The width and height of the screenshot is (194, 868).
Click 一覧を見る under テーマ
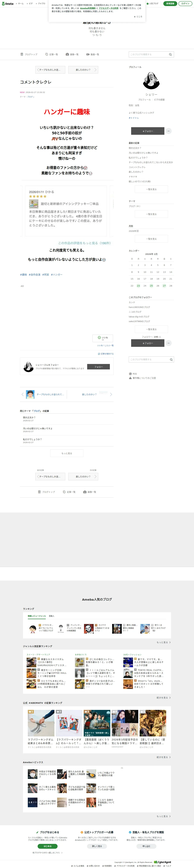click(151, 214)
